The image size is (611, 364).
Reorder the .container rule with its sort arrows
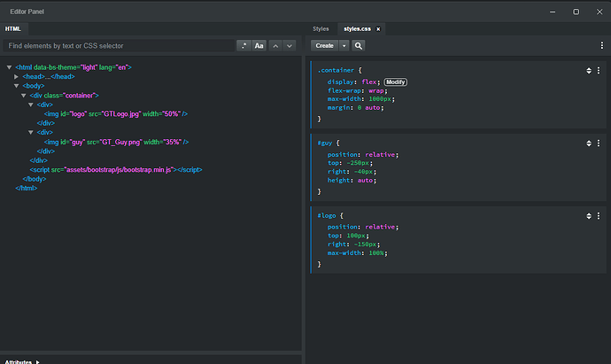pos(589,71)
